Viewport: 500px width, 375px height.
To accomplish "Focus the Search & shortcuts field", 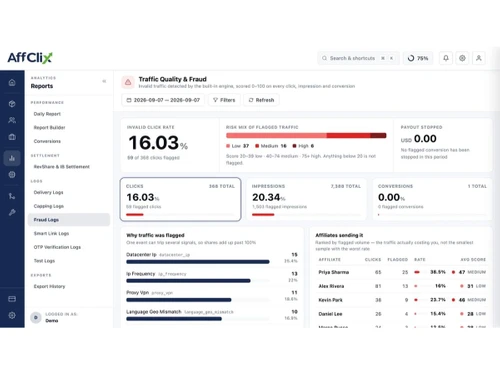I will [x=358, y=58].
